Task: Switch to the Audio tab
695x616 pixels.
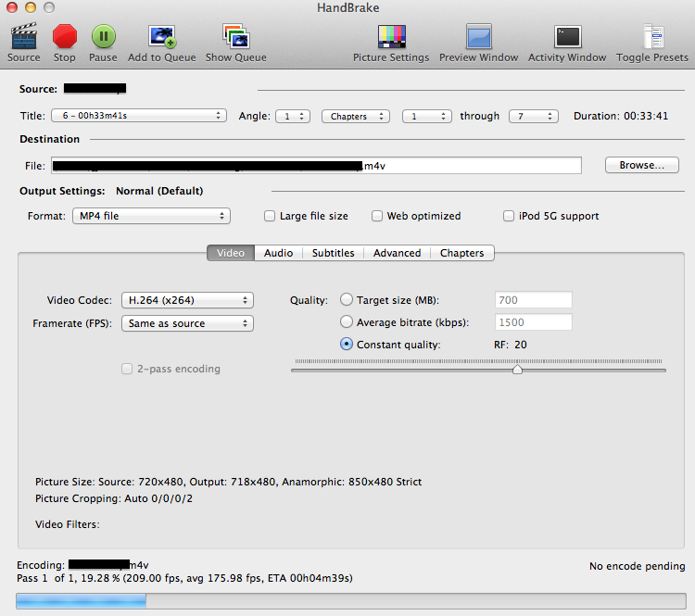Action: 278,253
